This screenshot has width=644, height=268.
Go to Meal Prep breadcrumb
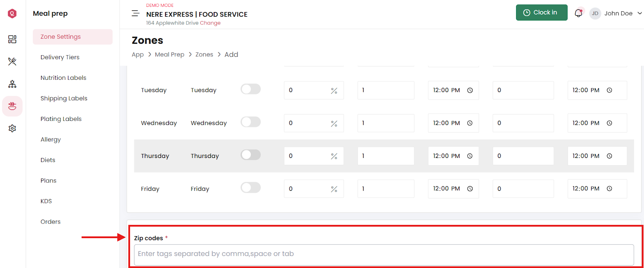(169, 54)
